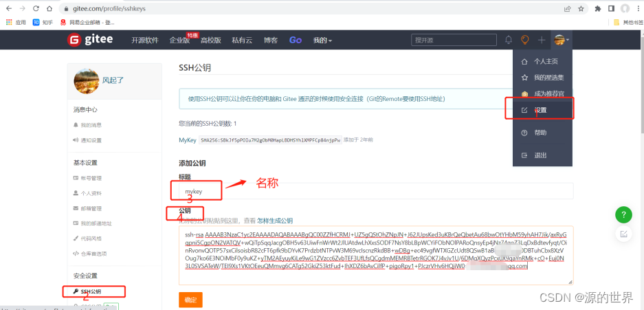Click the 标题 input field with mykey

376,191
